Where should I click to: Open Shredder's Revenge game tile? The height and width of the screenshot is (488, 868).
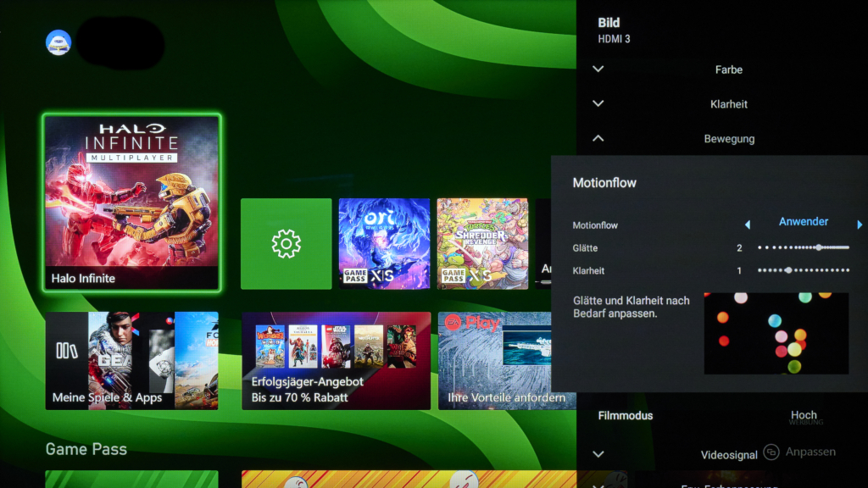pyautogui.click(x=482, y=244)
